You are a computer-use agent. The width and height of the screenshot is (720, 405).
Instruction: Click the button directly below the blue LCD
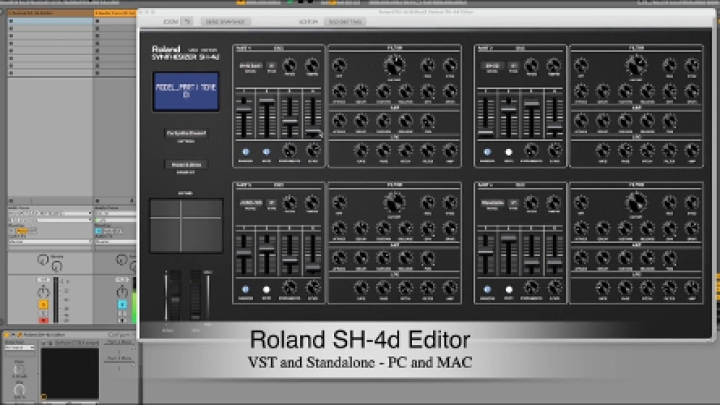tap(186, 133)
